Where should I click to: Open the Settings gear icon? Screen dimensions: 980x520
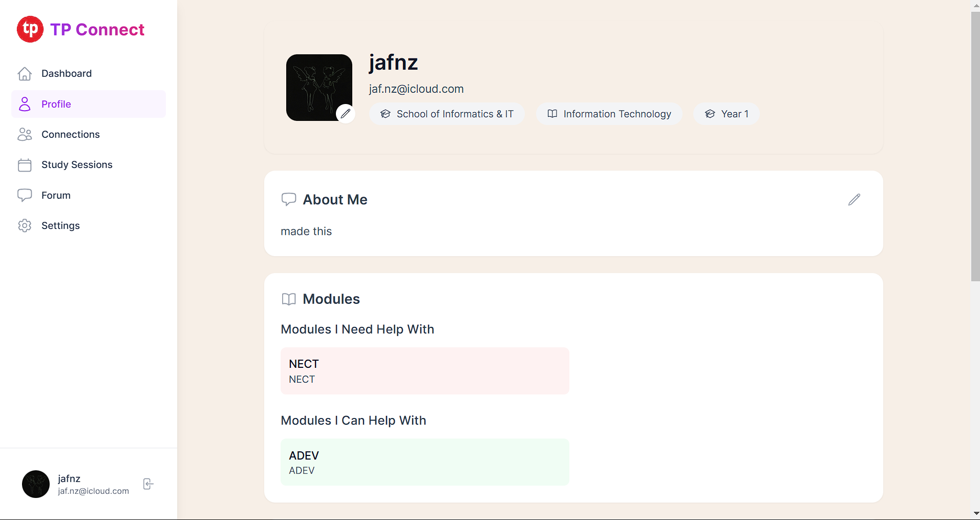click(x=24, y=225)
